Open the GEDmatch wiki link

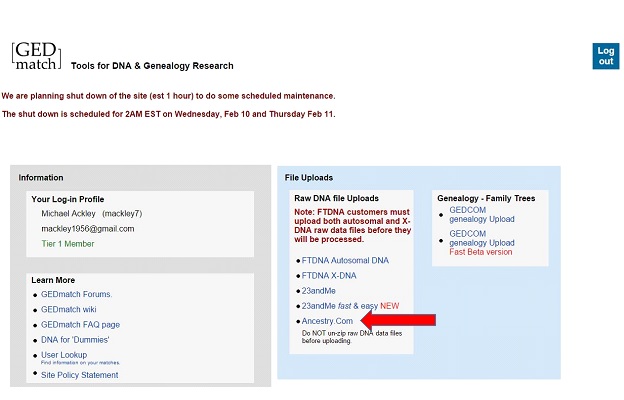[68, 309]
